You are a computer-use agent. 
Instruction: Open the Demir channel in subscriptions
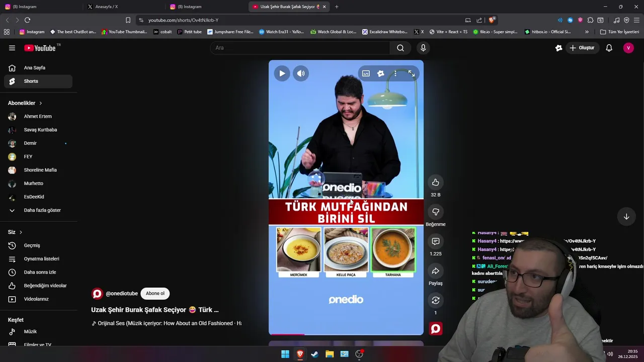[x=38, y=143]
